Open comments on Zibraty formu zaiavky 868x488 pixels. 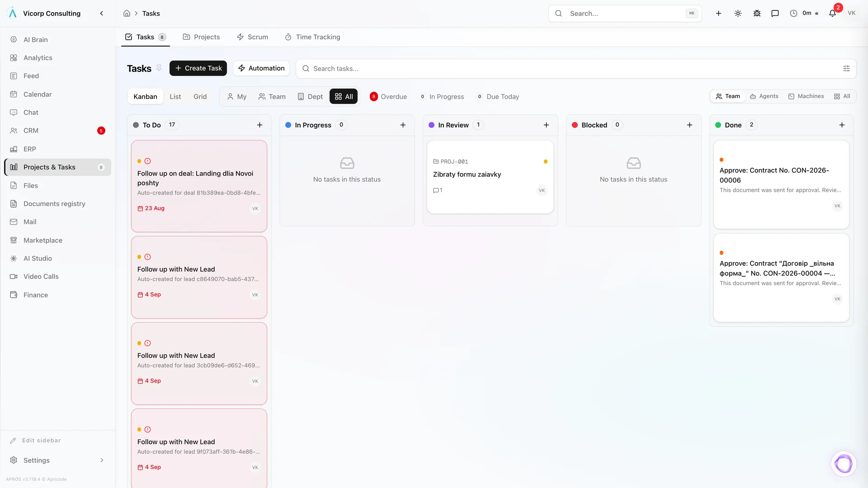[438, 190]
